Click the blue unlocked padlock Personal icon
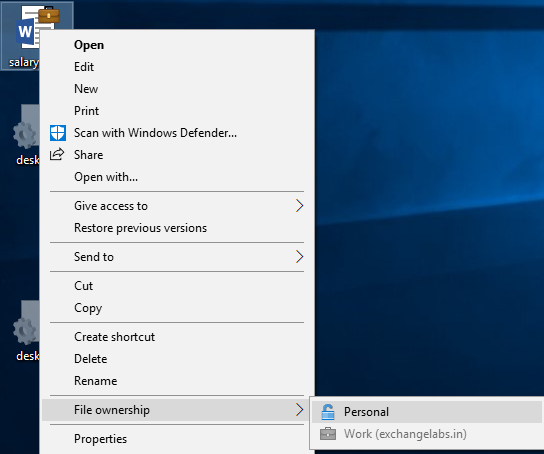This screenshot has width=544, height=454. pyautogui.click(x=328, y=412)
